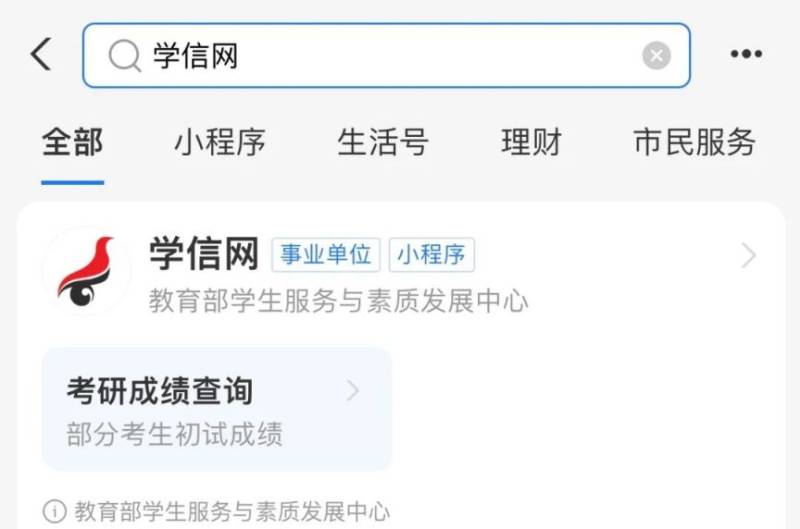Viewport: 800px width, 529px height.
Task: Expand 考研成绩查询 card chevron
Action: (x=353, y=391)
